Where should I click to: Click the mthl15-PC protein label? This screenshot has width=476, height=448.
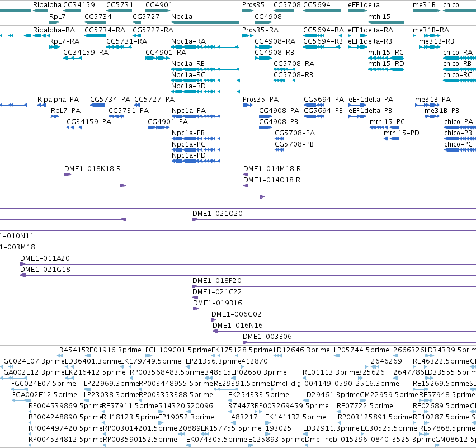(387, 122)
